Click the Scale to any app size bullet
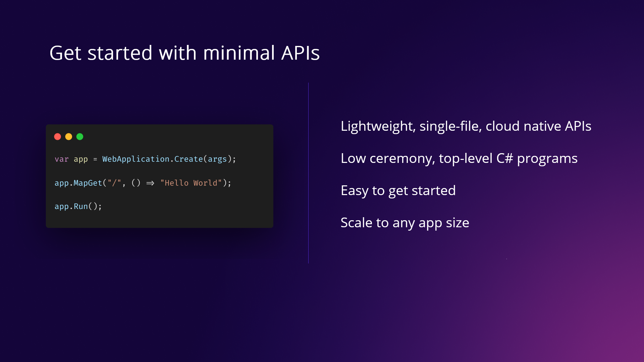 click(x=405, y=223)
